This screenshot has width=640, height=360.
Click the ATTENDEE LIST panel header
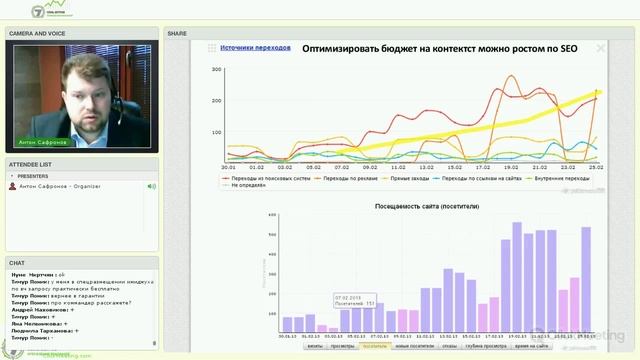click(82, 164)
